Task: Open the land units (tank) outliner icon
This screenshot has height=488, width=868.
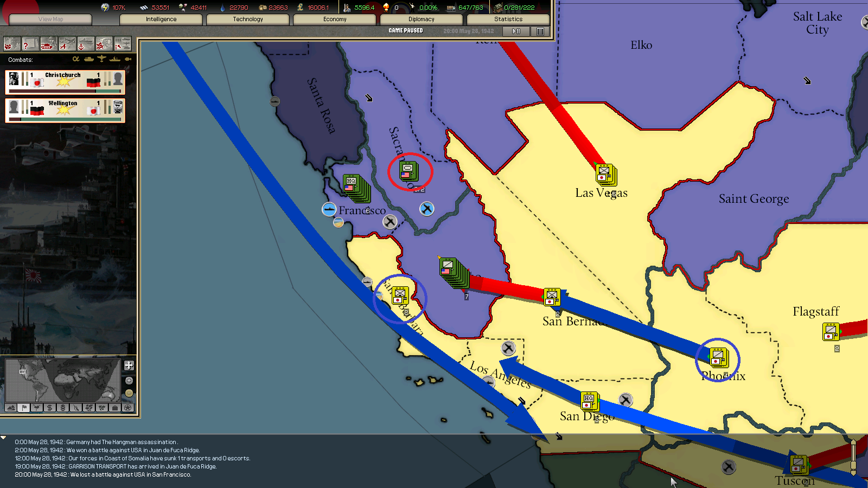Action: click(48, 44)
